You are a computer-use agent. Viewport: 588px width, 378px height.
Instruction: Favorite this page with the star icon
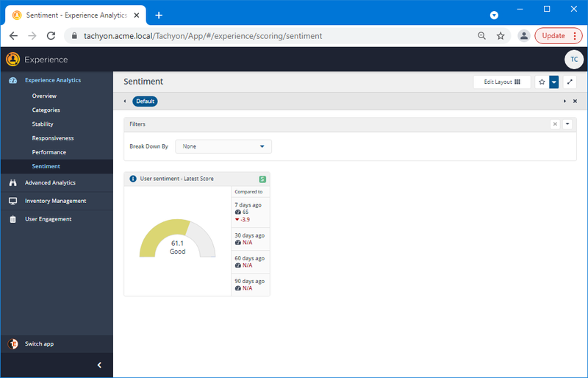coord(542,82)
